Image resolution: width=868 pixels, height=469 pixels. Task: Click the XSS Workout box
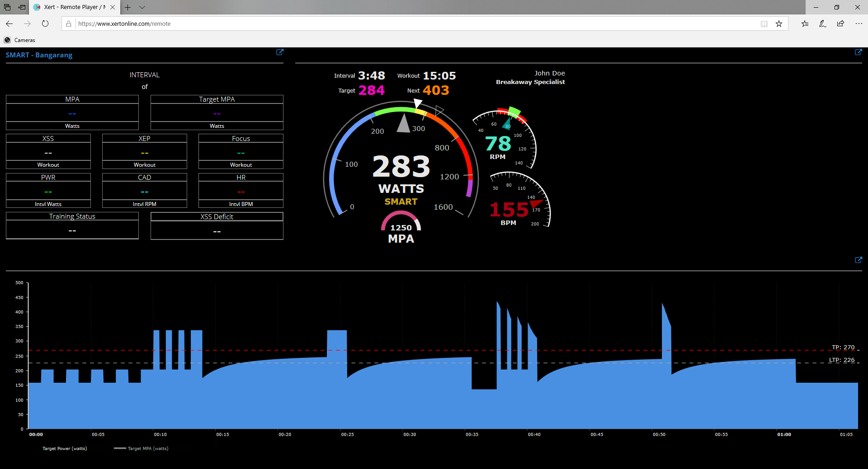[x=48, y=151]
